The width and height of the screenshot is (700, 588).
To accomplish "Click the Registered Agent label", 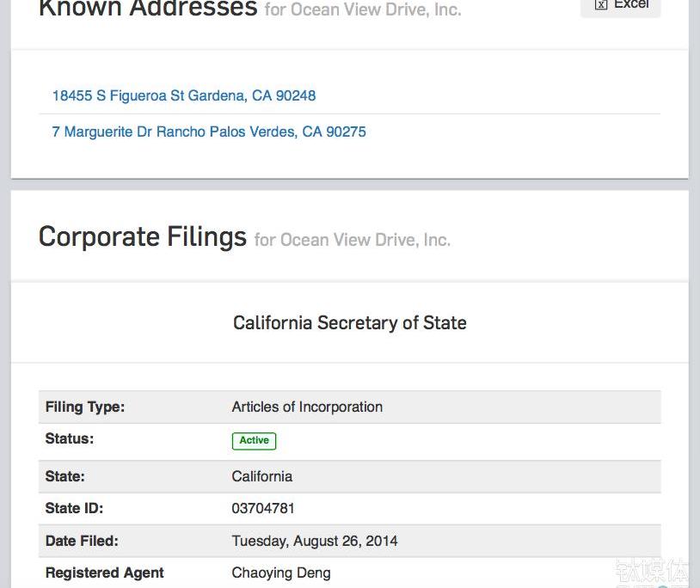I will tap(104, 573).
